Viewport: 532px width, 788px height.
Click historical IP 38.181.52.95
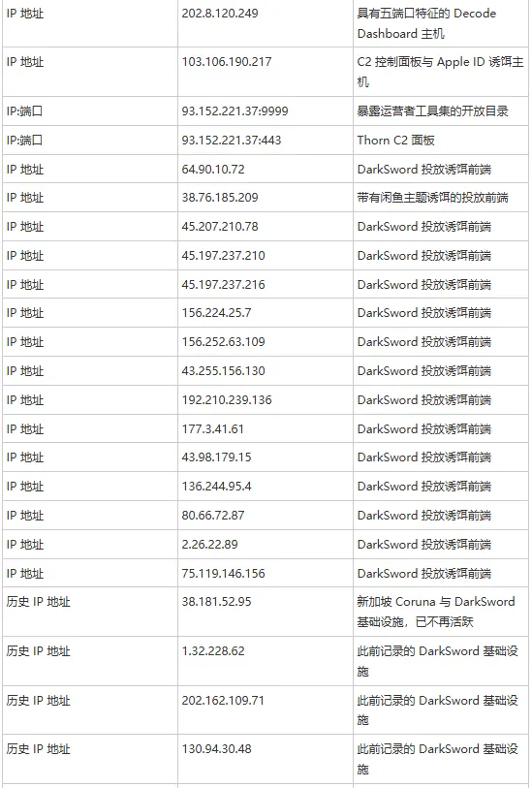216,602
